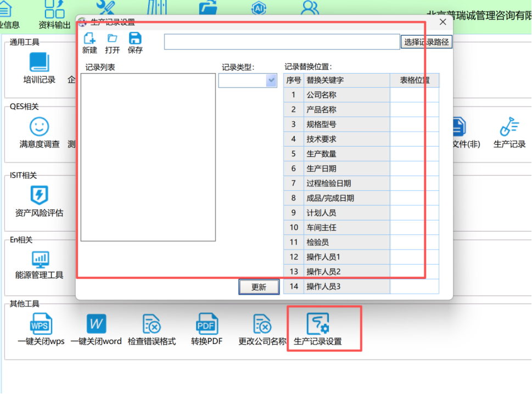Click the 一键关闭word icon

click(97, 324)
